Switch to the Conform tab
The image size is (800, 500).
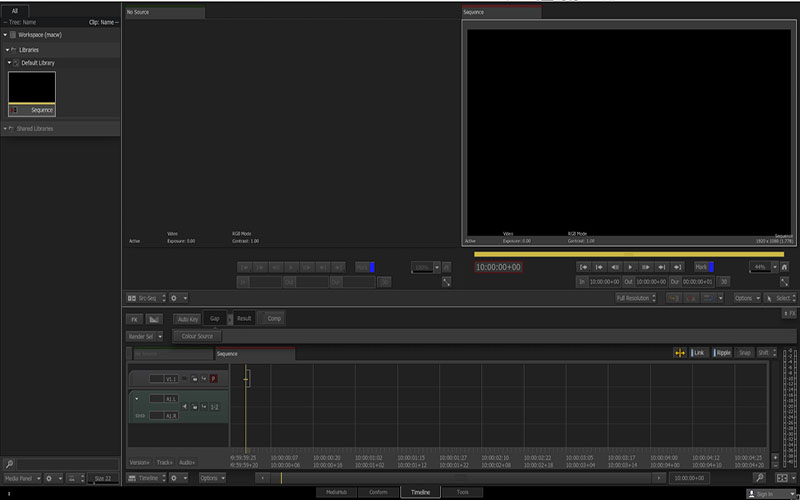pos(378,492)
